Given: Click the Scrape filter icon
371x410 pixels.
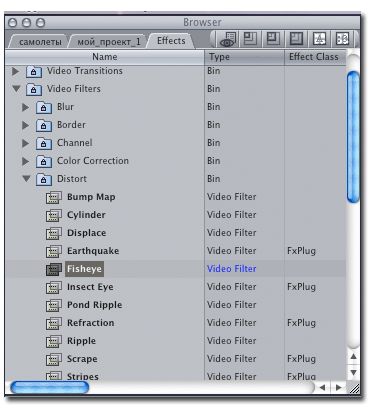Looking at the screenshot, I should 54,359.
